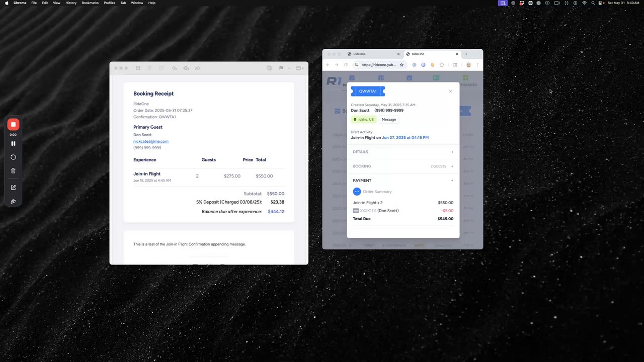This screenshot has width=644, height=362.
Task: Click the blue Order Summary options icon
Action: click(x=357, y=192)
